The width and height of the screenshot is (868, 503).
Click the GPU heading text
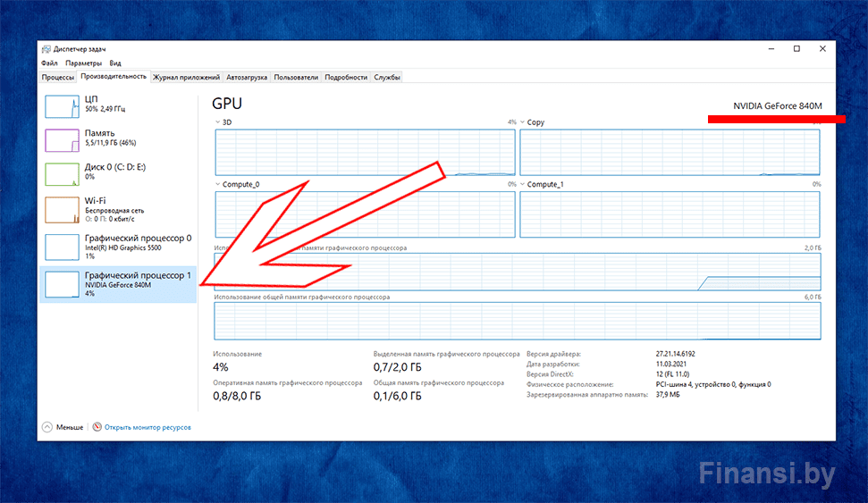click(227, 104)
